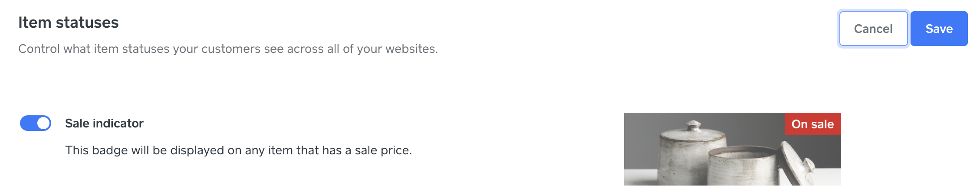Click the white knob of the toggle
The height and width of the screenshot is (189, 980).
(x=43, y=123)
